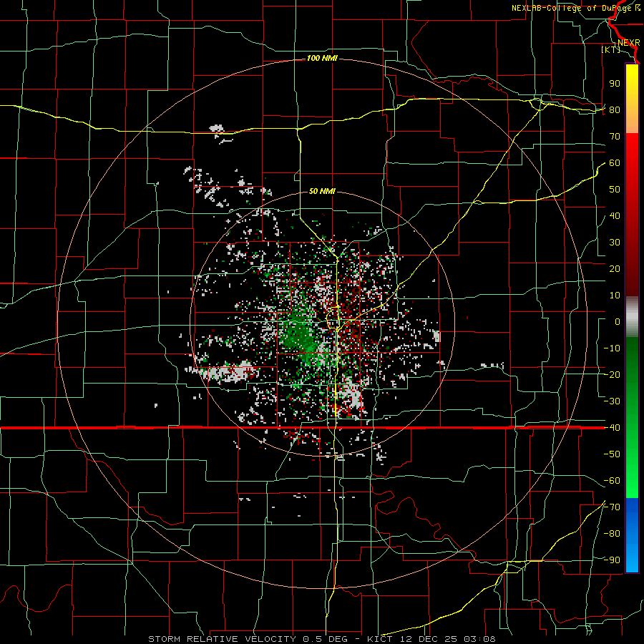644x644 pixels.
Task: Click the -10 value on the velocity scale
Action: (612, 348)
